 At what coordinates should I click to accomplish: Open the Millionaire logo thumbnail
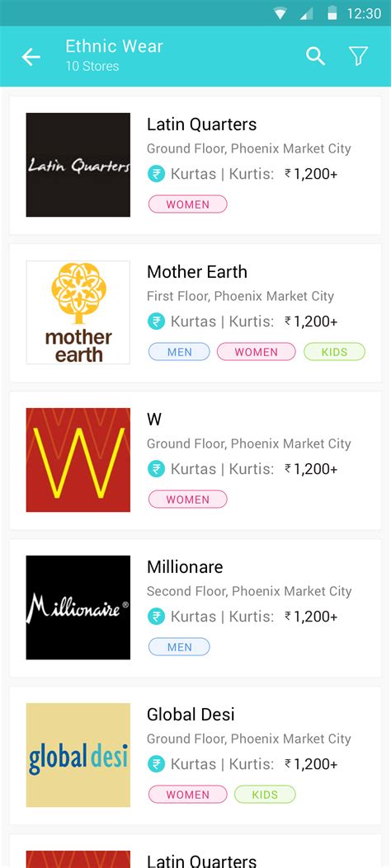(78, 608)
